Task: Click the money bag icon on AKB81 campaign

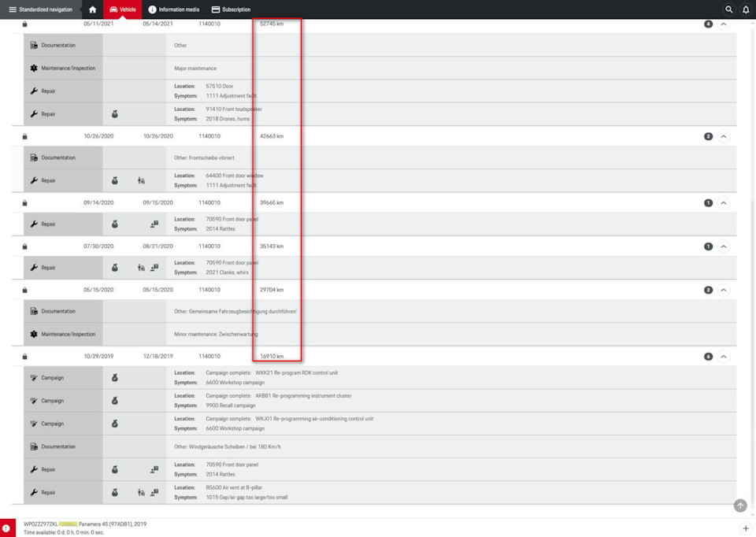Action: point(115,401)
